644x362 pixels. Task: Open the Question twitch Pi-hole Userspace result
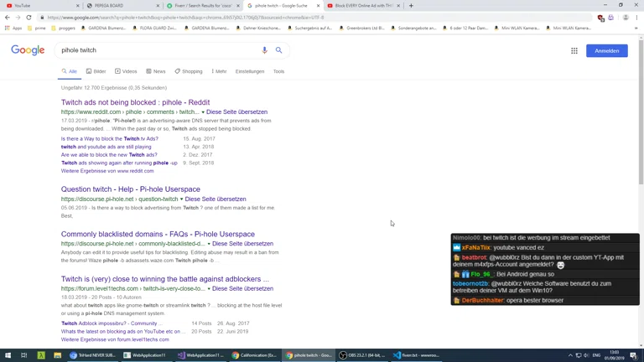(131, 189)
